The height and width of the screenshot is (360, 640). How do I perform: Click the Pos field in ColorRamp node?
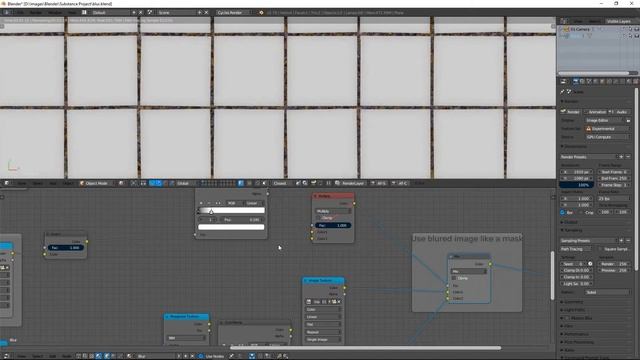pos(242,220)
